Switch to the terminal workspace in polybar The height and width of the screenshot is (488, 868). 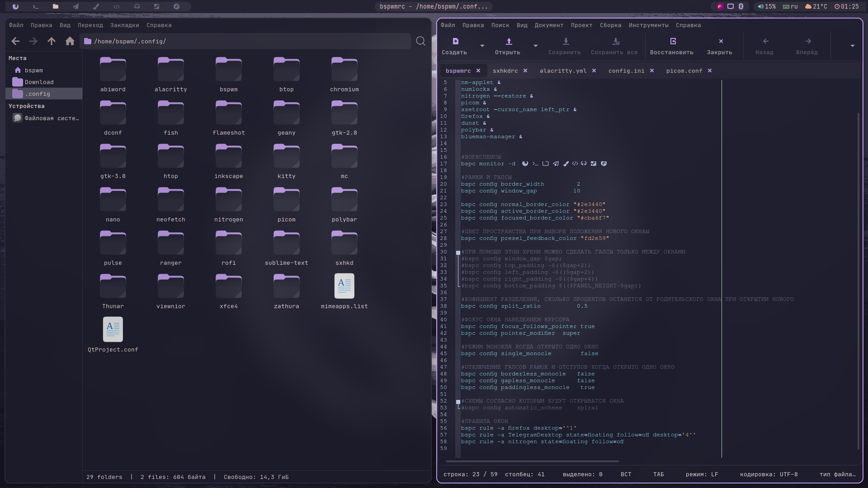click(36, 6)
